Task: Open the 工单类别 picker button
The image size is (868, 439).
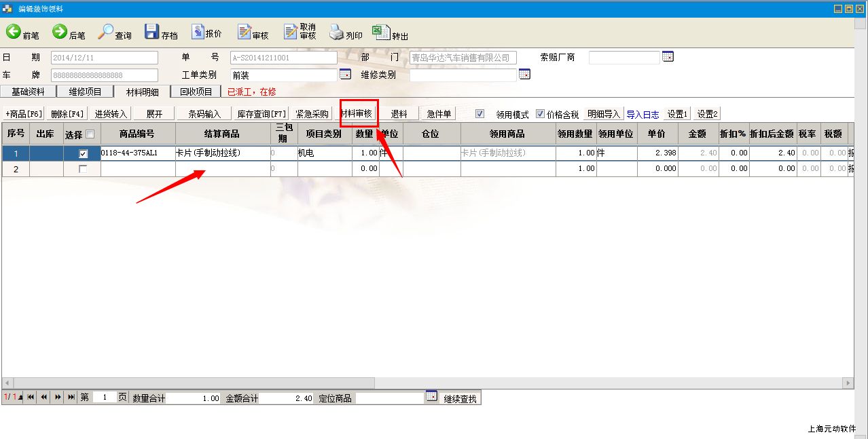Action: tap(345, 75)
